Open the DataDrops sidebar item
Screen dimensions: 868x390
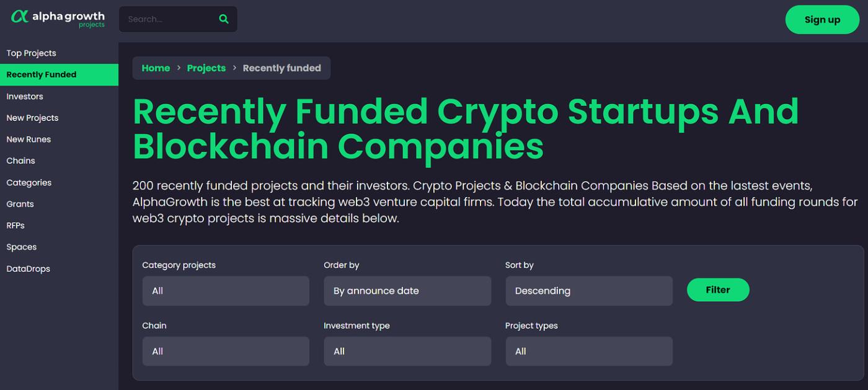point(28,269)
